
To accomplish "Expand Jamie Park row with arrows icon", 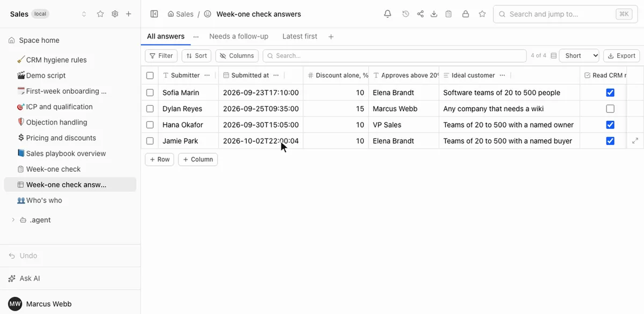I will (635, 141).
